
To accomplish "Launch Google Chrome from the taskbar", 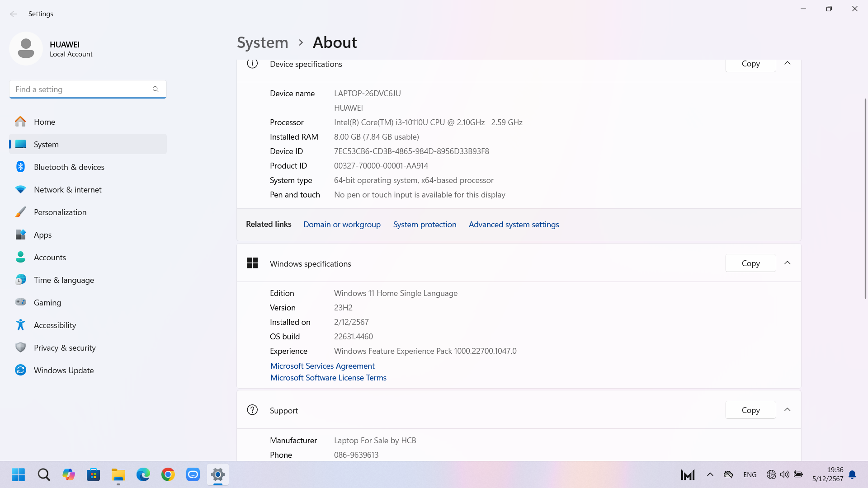I will [168, 474].
